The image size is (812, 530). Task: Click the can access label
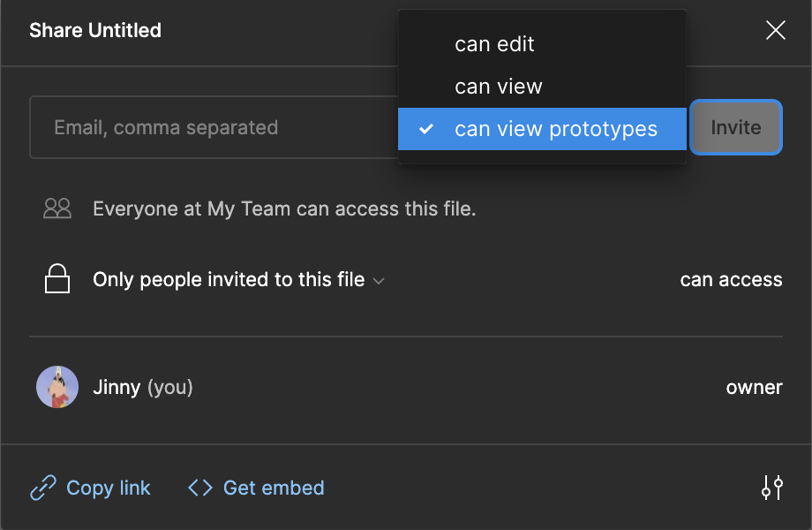click(x=731, y=280)
